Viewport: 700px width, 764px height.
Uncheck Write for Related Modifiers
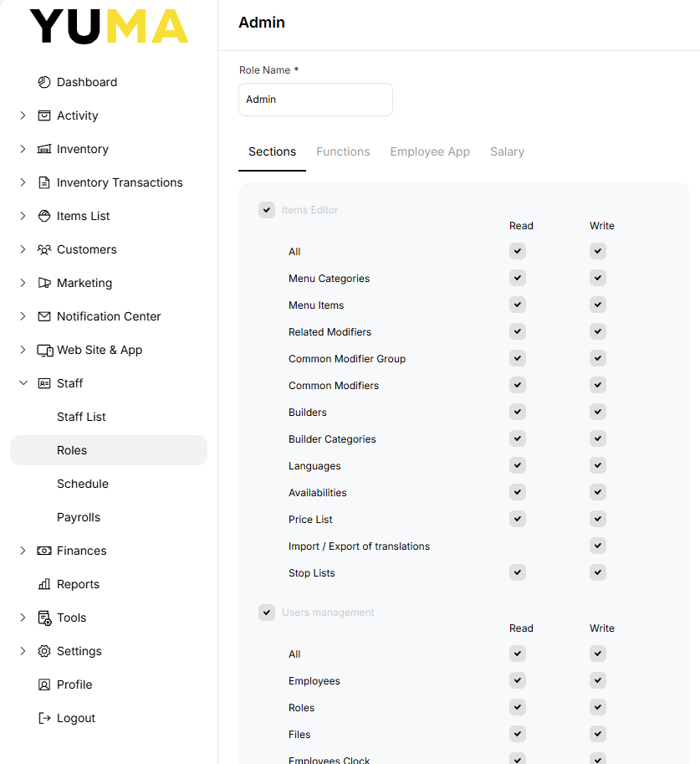[x=598, y=332]
